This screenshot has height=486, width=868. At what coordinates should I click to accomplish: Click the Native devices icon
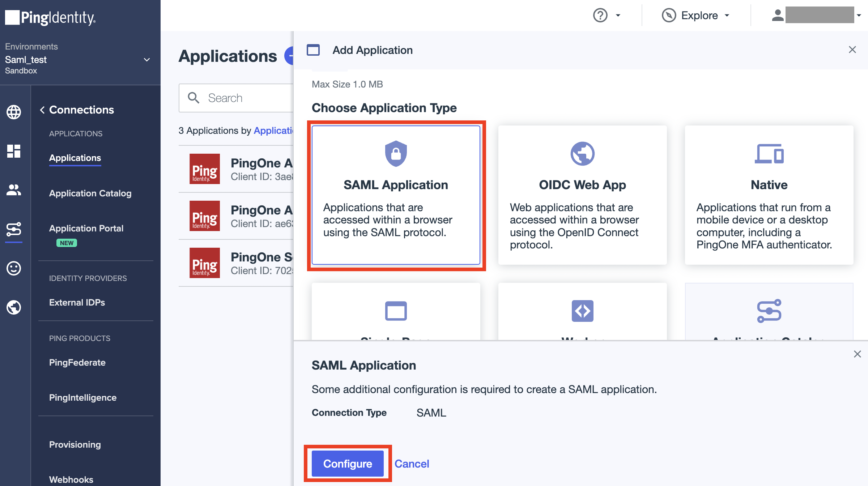coord(769,154)
